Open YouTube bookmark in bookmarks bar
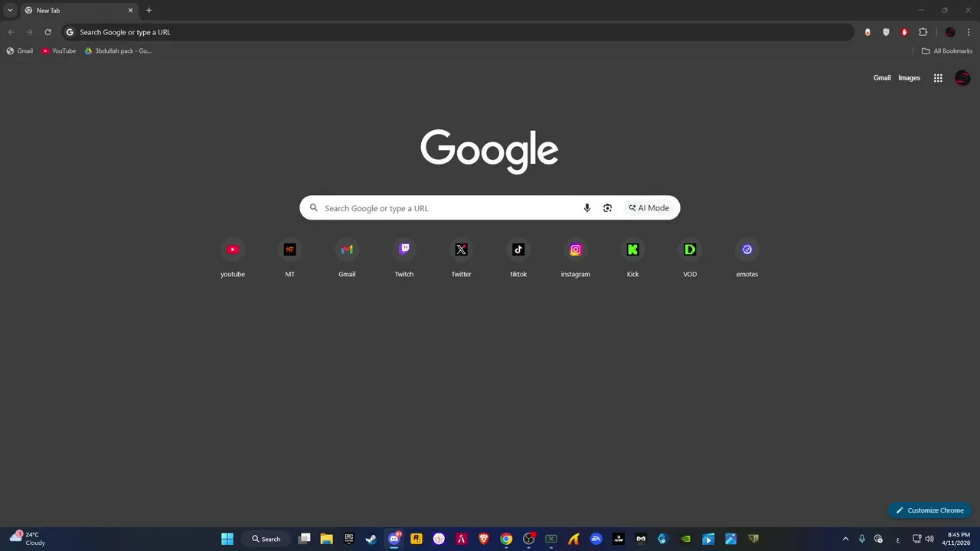 click(59, 51)
